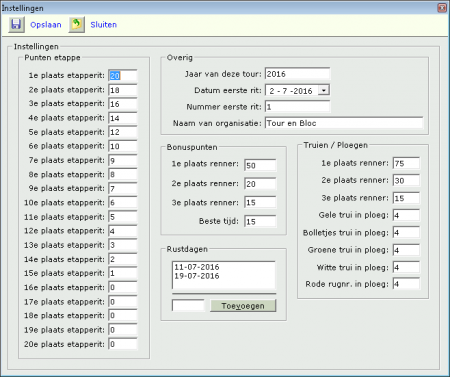Select the 13e plaats etapperit field
450x377 pixels.
pos(123,245)
